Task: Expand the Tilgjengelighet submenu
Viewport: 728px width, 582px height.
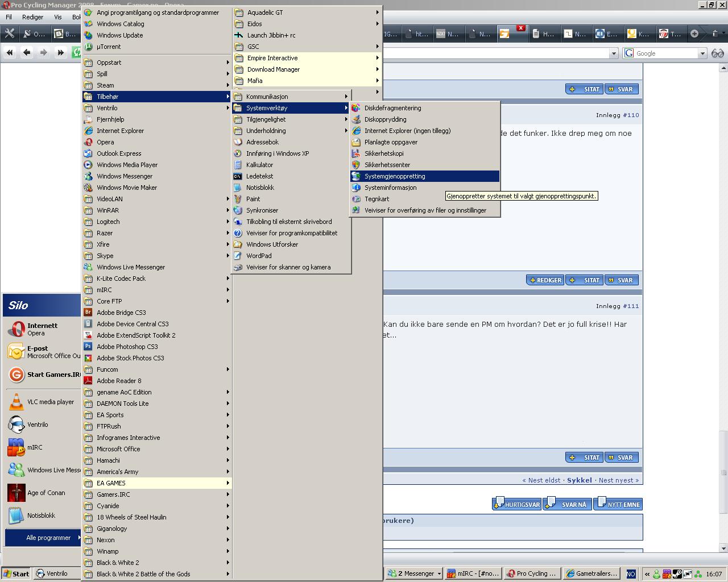Action: [291, 119]
